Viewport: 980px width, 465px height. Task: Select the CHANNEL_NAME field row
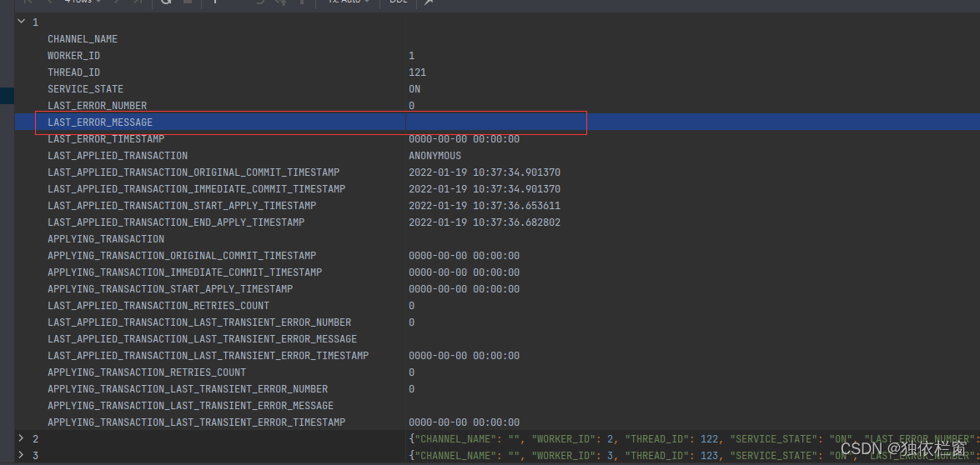click(x=497, y=38)
